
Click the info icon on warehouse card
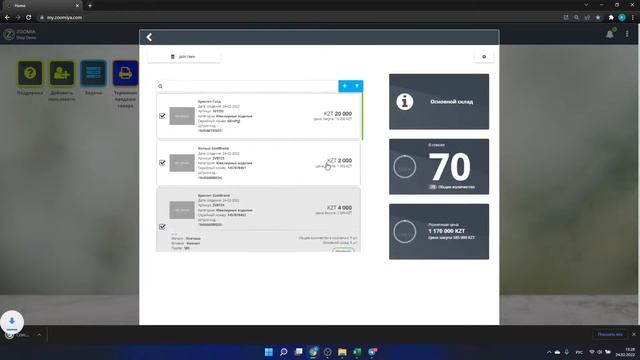point(404,102)
